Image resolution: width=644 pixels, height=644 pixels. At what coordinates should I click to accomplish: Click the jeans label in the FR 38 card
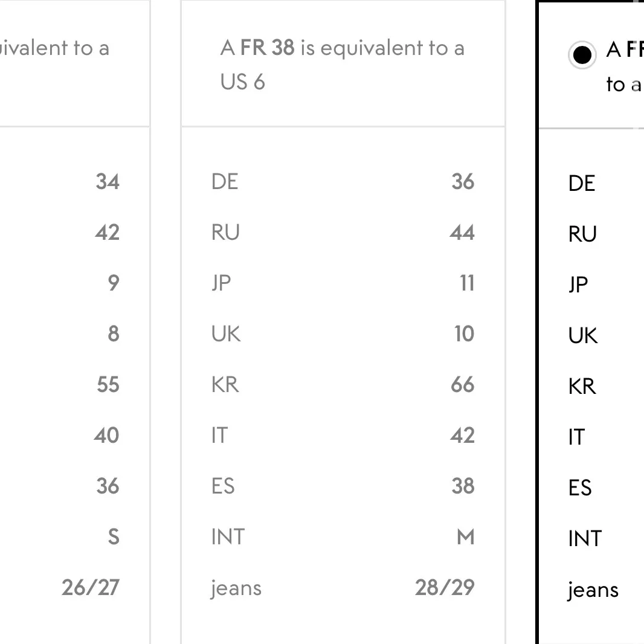click(236, 588)
